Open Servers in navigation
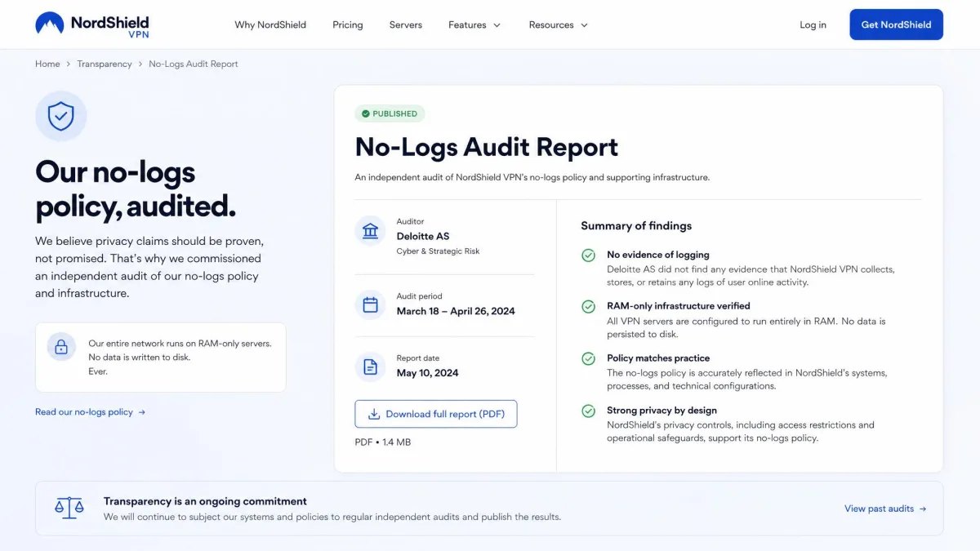Image resolution: width=980 pixels, height=551 pixels. point(406,24)
